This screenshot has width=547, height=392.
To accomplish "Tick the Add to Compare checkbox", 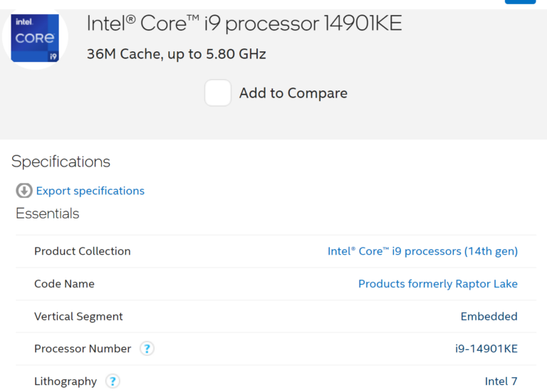I will click(218, 93).
